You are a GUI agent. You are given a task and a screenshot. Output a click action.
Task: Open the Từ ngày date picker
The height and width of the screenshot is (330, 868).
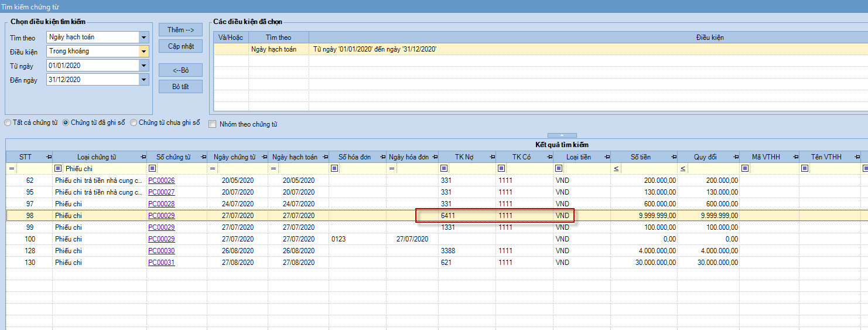click(143, 66)
